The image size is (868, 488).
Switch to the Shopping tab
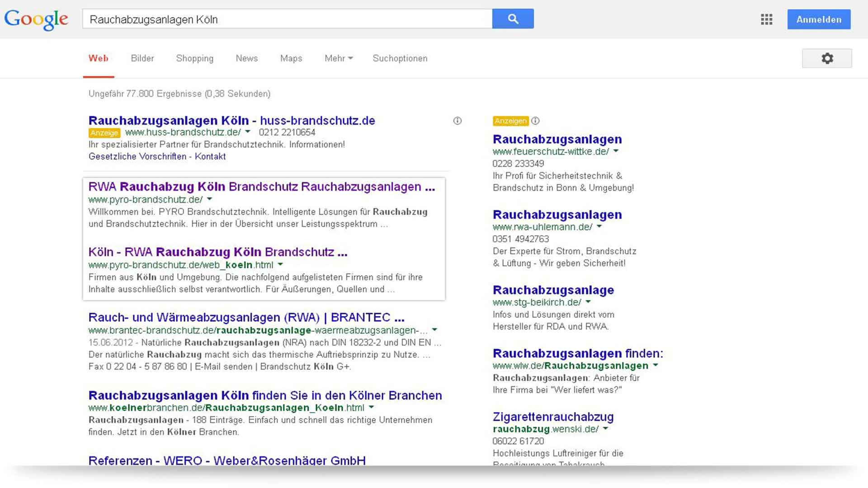tap(195, 58)
